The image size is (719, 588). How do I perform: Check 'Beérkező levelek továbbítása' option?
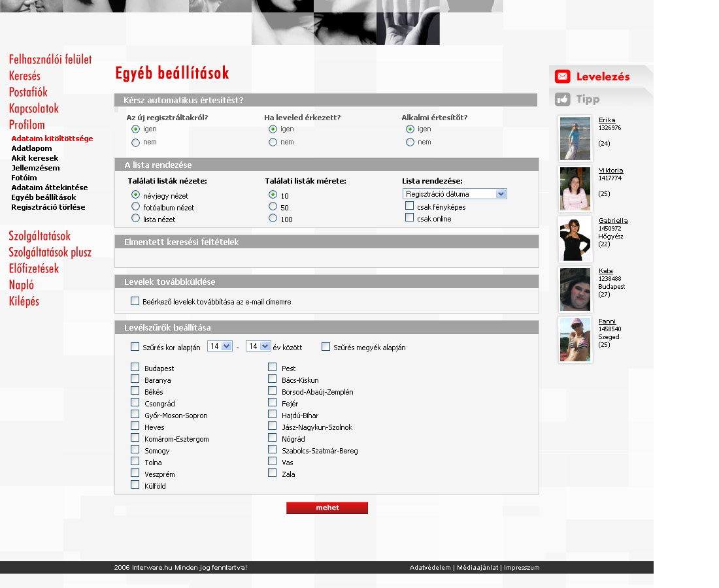point(135,301)
